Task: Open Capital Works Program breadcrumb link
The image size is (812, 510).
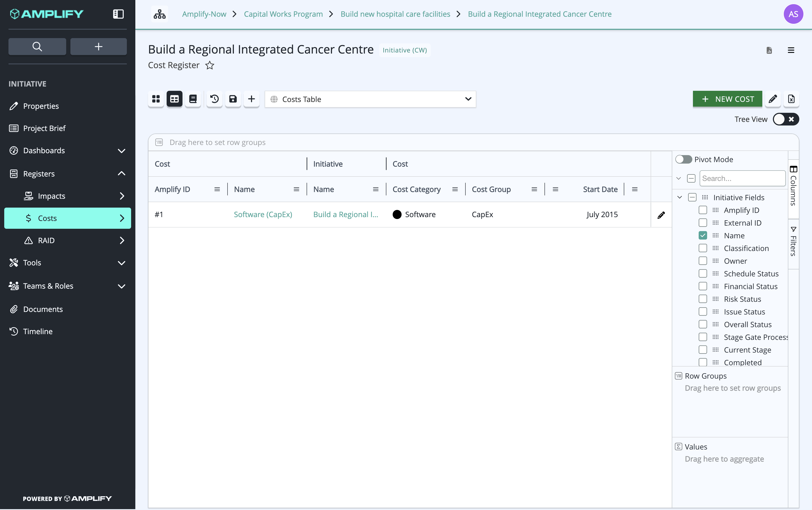Action: click(283, 14)
